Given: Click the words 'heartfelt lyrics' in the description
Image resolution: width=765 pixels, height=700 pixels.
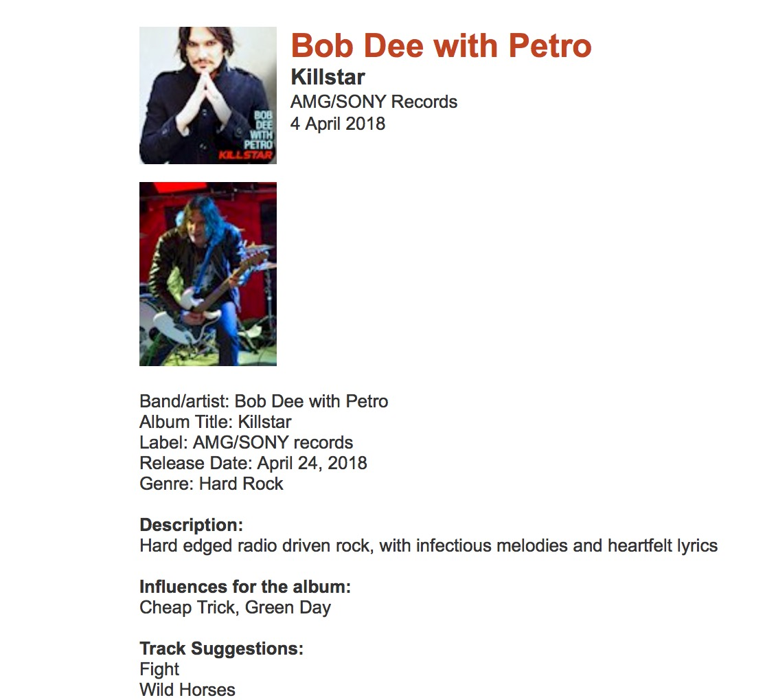Looking at the screenshot, I should (662, 546).
